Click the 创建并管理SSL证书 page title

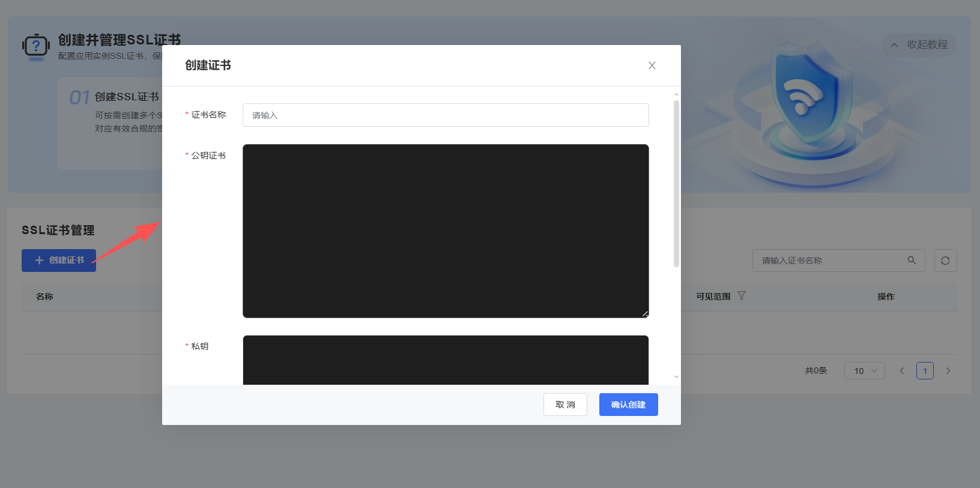click(x=119, y=40)
